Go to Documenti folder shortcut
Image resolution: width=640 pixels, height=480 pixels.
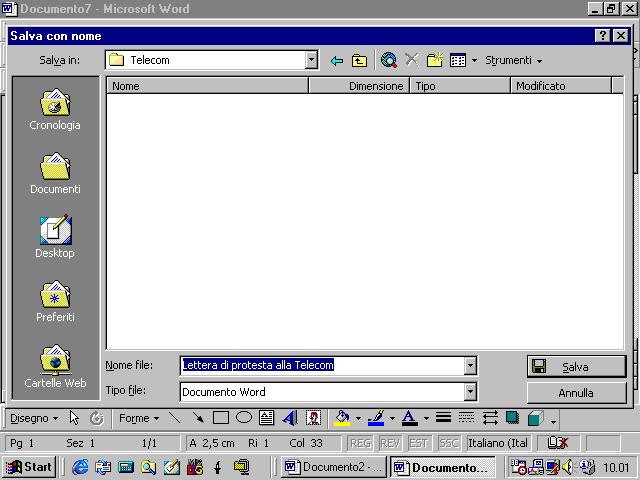click(x=55, y=173)
